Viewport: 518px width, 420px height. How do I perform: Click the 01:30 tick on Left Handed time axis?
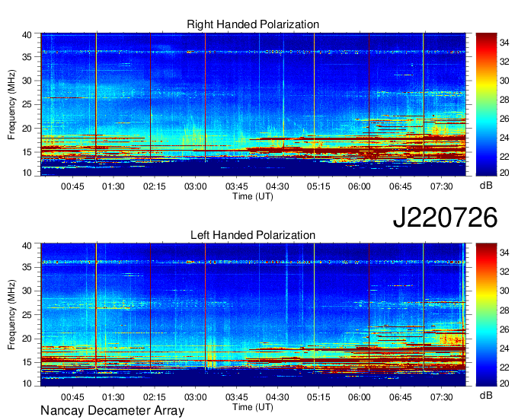114,397
